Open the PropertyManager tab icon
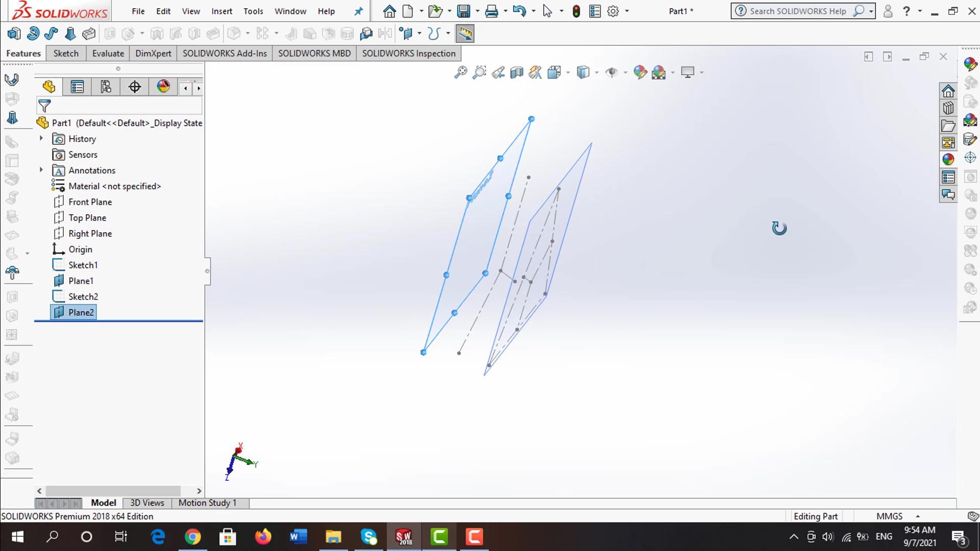This screenshot has width=980, height=551. 77,87
